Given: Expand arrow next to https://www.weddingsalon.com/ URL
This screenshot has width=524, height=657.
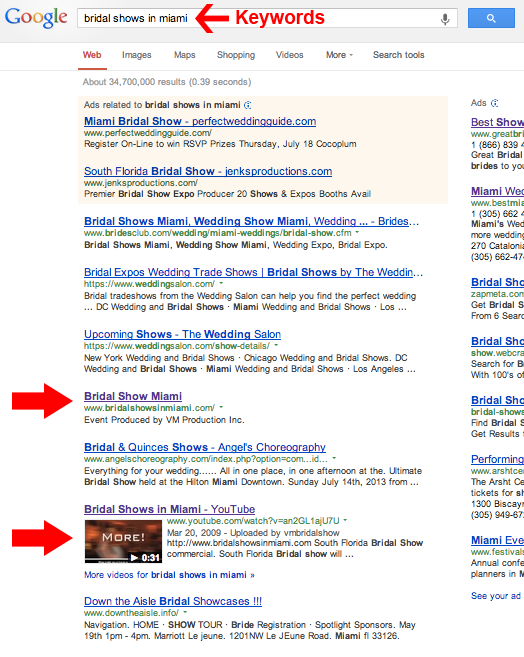Looking at the screenshot, I should coord(221,284).
